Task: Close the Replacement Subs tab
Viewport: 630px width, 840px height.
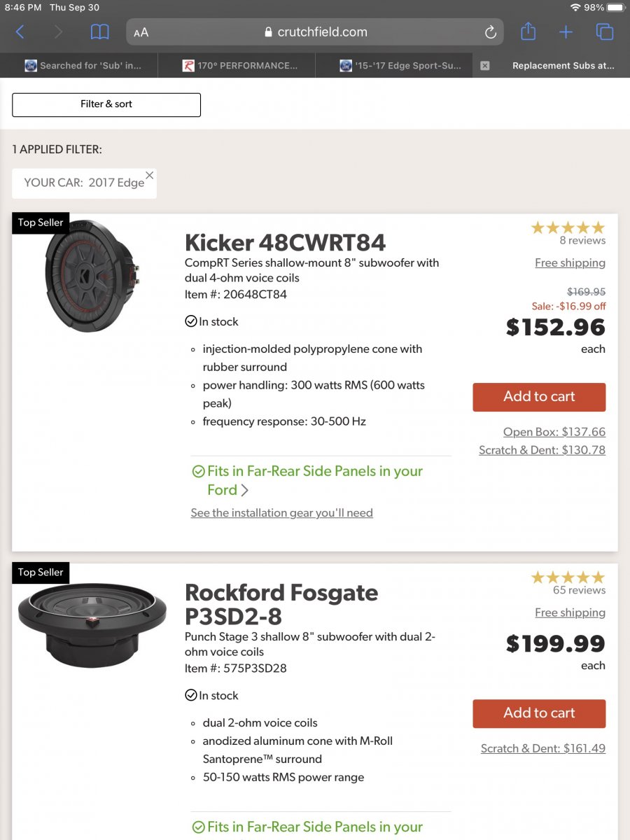Action: 484,66
